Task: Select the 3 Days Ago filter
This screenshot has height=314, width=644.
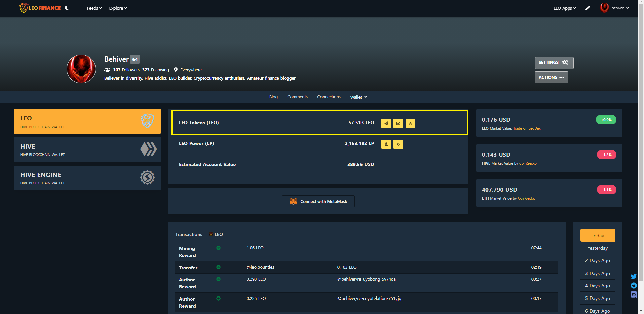Action: (x=598, y=273)
